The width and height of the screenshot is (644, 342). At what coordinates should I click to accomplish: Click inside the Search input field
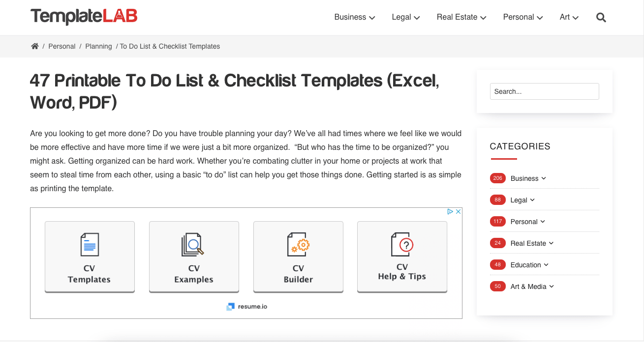[544, 91]
